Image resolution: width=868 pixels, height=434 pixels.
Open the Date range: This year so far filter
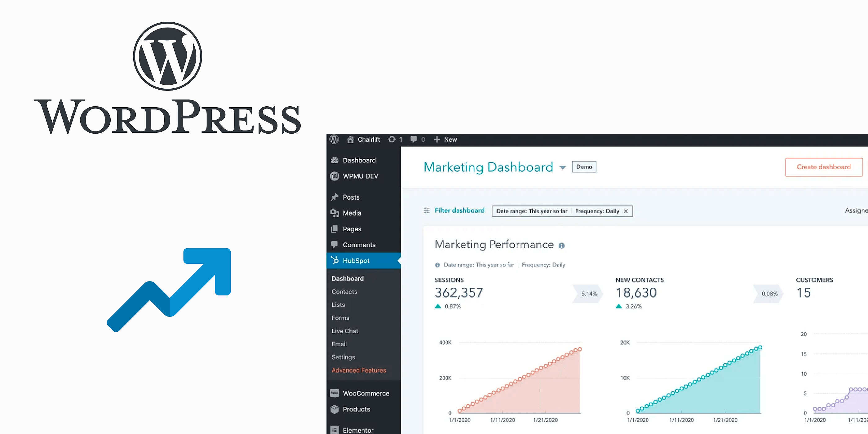[532, 211]
